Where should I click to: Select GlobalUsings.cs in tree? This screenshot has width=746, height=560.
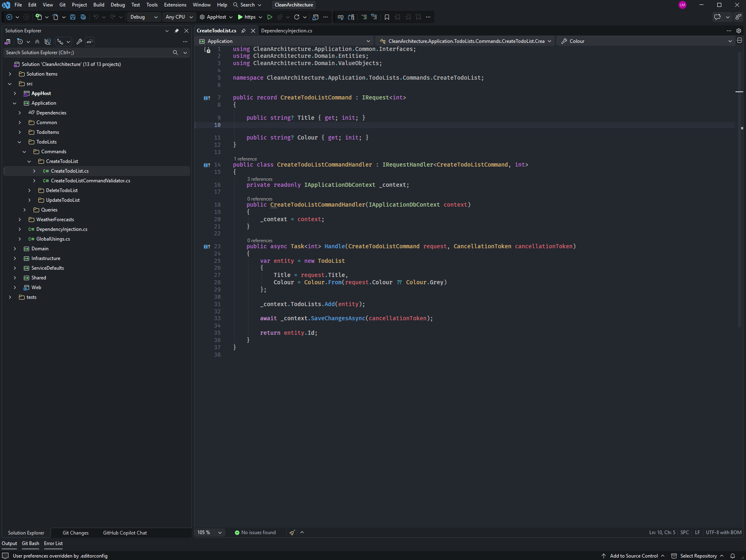pyautogui.click(x=53, y=239)
